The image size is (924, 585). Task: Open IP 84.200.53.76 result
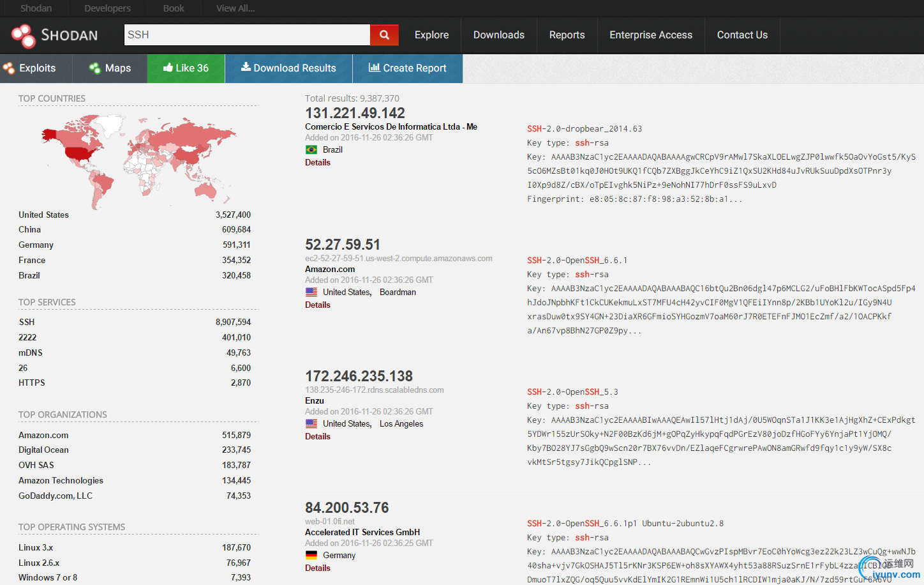coord(347,508)
